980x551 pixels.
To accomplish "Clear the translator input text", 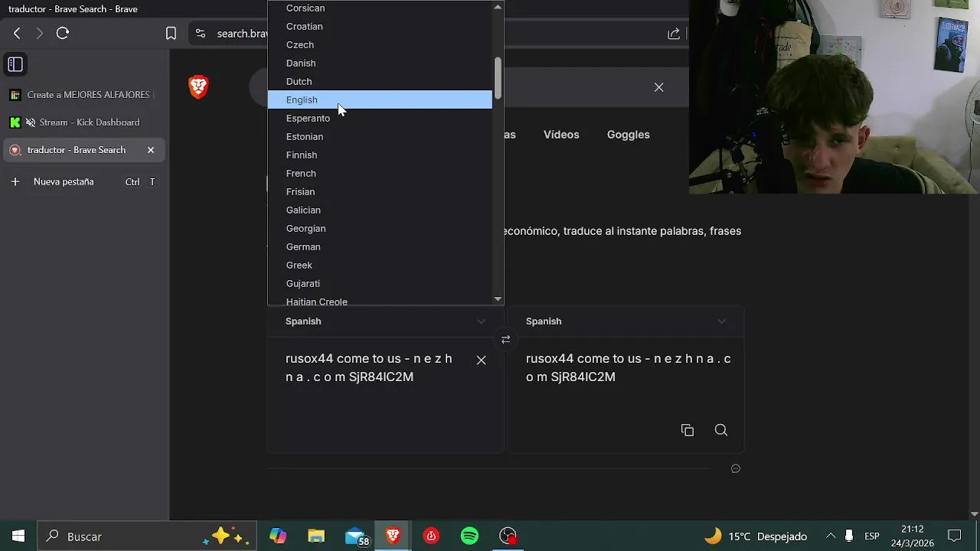I will tap(481, 360).
